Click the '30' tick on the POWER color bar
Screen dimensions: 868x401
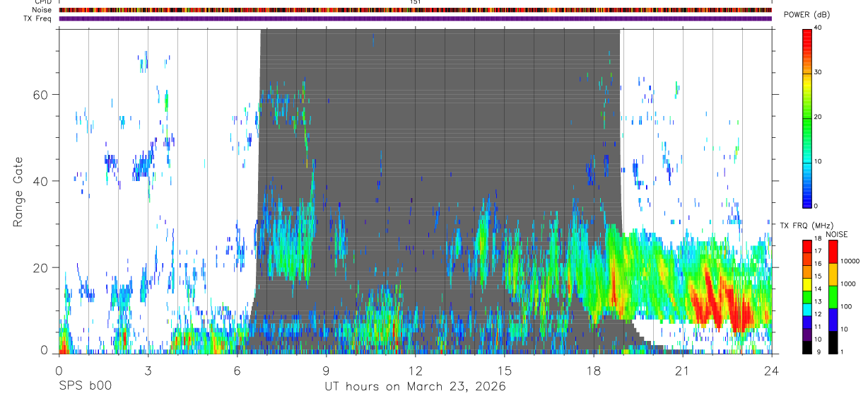819,72
